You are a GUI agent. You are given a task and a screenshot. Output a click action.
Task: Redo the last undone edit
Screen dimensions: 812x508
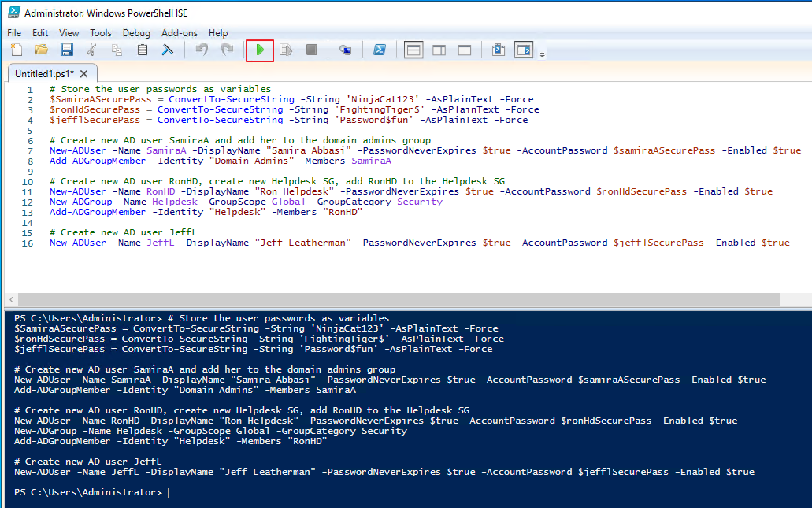pos(228,50)
